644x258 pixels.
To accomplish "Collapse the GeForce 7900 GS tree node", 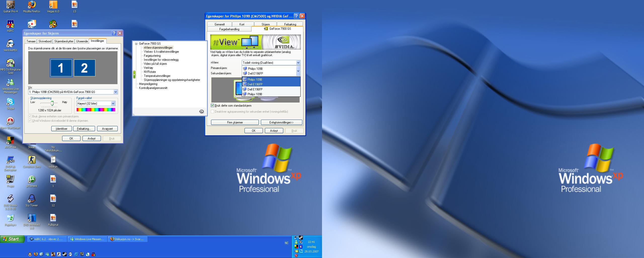I will pyautogui.click(x=136, y=44).
